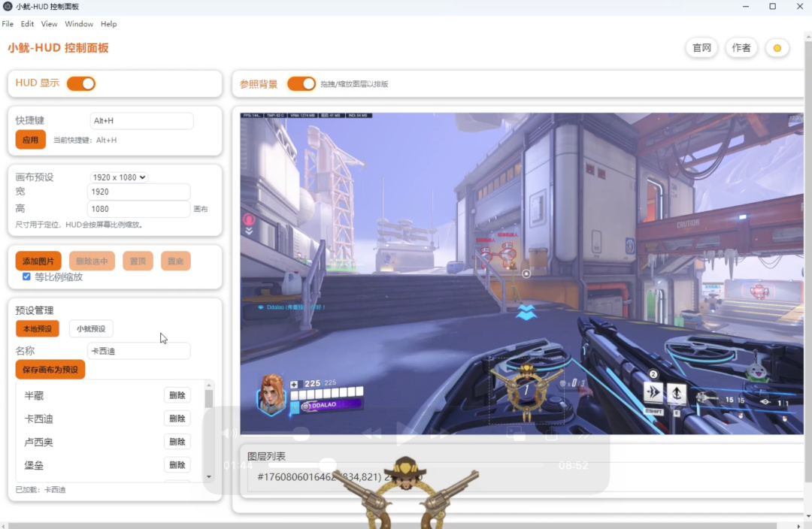Click the 名称 preset name field
This screenshot has height=529, width=812.
click(x=139, y=351)
